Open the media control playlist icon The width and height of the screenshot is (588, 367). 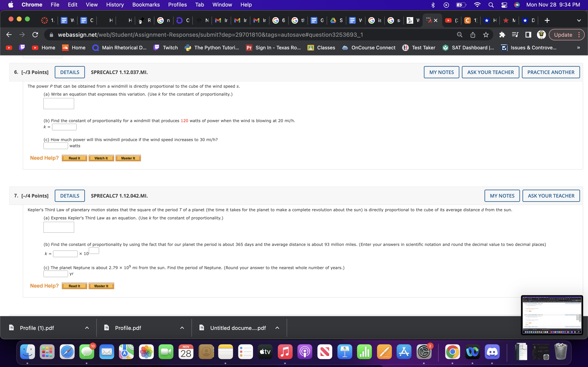tap(515, 35)
